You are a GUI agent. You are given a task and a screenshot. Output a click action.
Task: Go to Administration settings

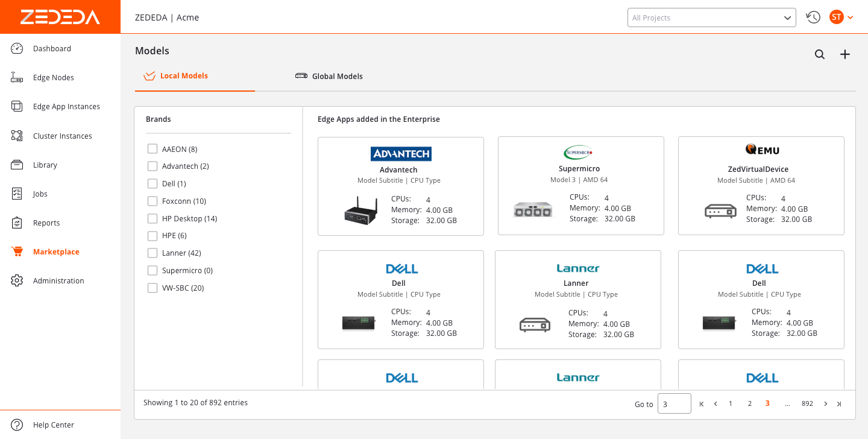[x=58, y=280]
